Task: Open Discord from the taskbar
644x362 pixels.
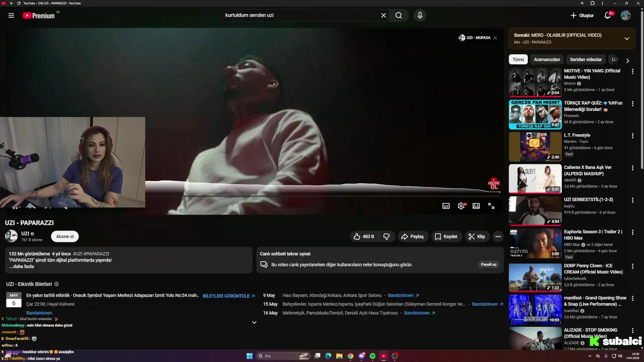Action: coord(361,356)
